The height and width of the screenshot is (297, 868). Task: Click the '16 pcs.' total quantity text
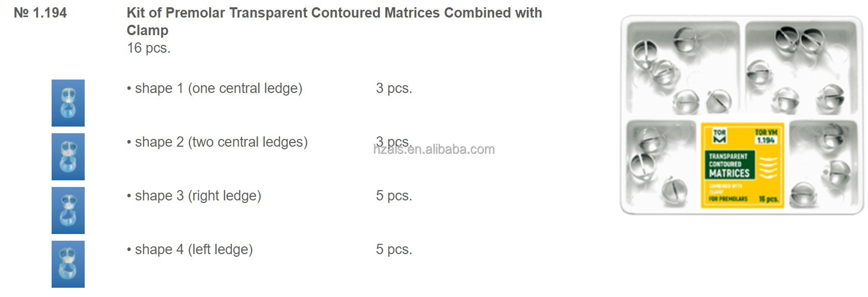[x=149, y=48]
